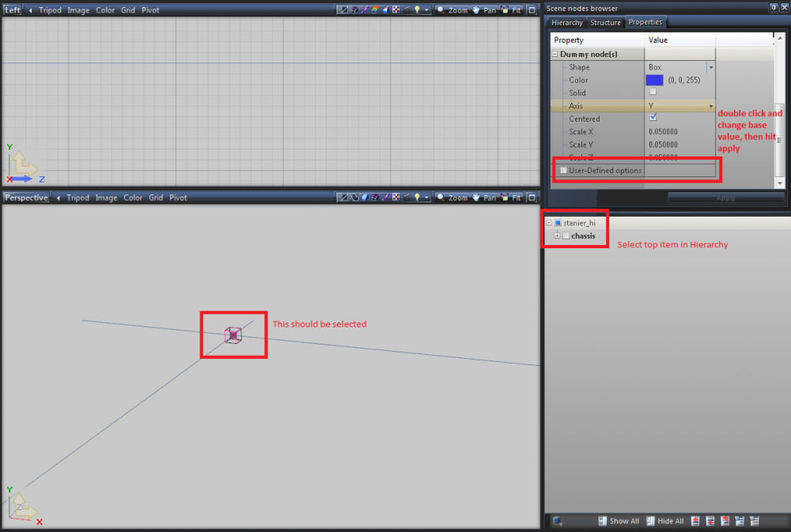
Task: Toggle bones display icon in Perspective viewport
Action: tap(386, 198)
